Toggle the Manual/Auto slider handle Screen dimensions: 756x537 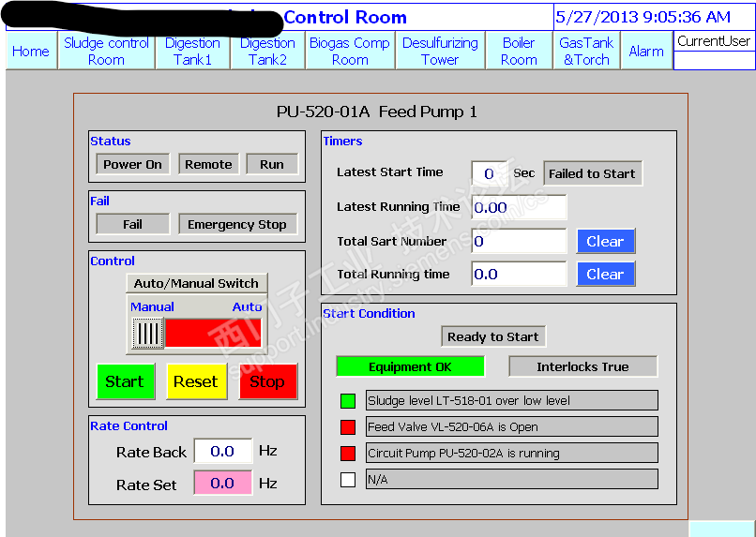pyautogui.click(x=147, y=334)
